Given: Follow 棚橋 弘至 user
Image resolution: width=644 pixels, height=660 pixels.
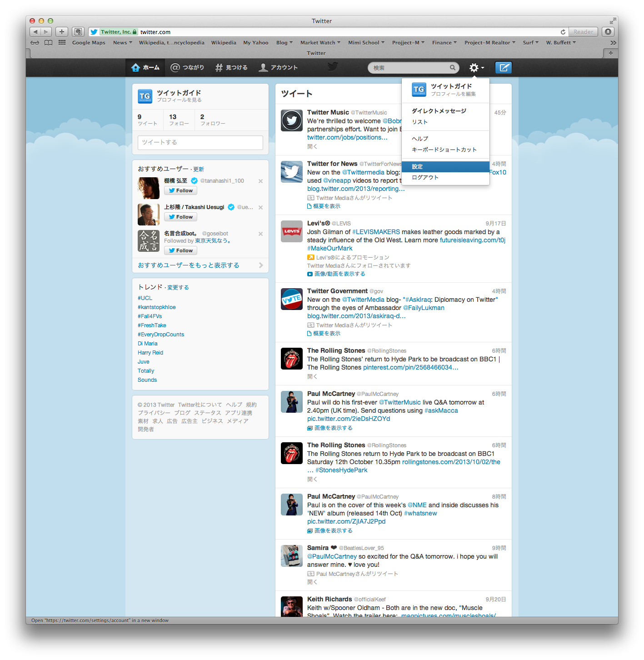Looking at the screenshot, I should (x=180, y=190).
